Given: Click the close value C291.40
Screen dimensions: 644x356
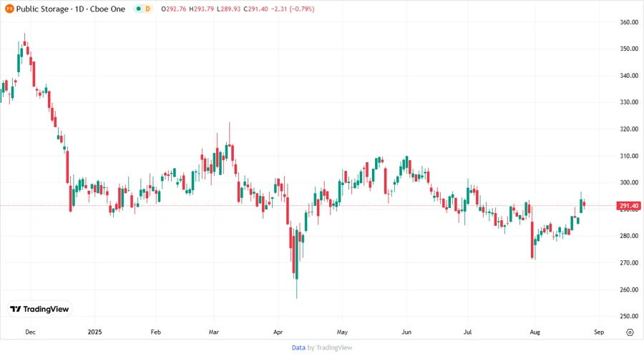Looking at the screenshot, I should (x=256, y=9).
